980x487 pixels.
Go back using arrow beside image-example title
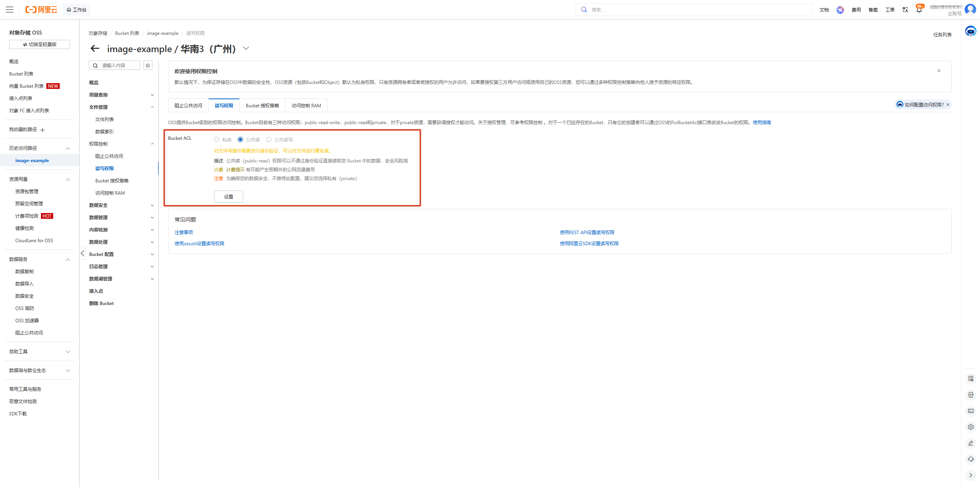[95, 49]
